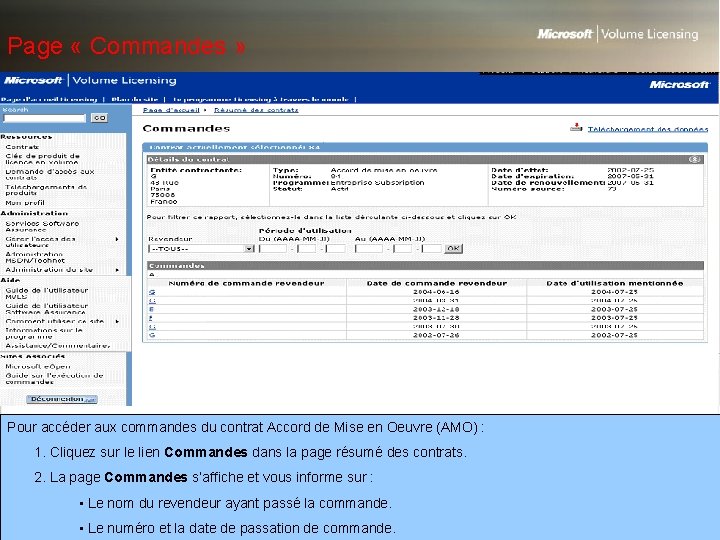Open Plan du site in top navigation
The width and height of the screenshot is (720, 540).
coord(135,99)
